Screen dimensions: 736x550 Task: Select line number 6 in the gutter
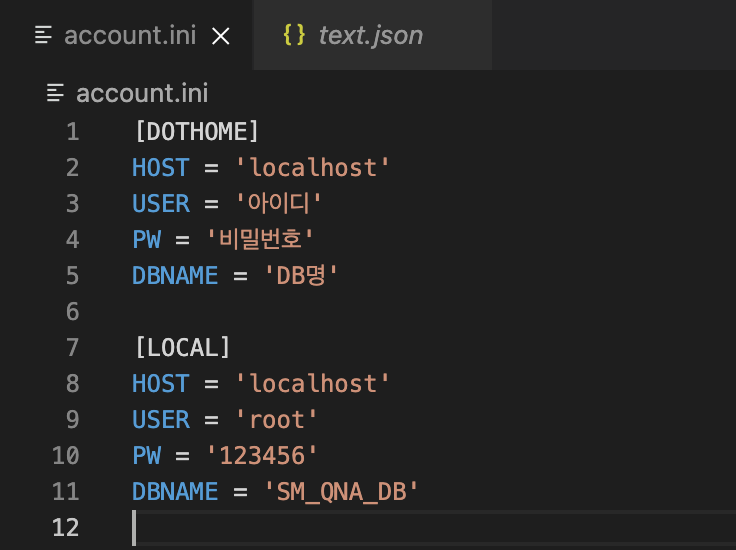(73, 312)
